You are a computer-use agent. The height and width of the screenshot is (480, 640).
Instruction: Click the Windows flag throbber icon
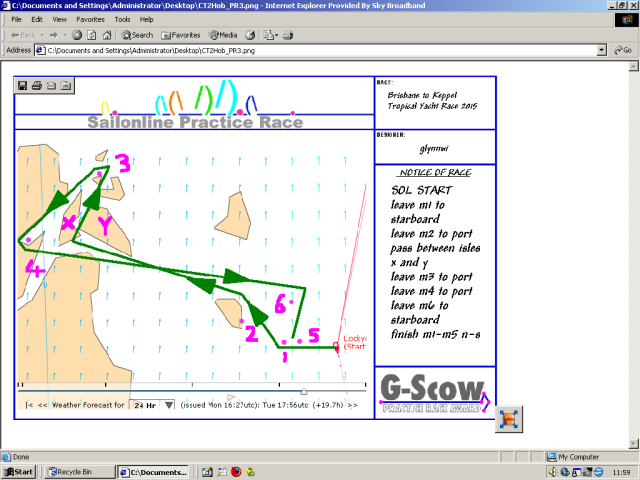click(x=626, y=20)
